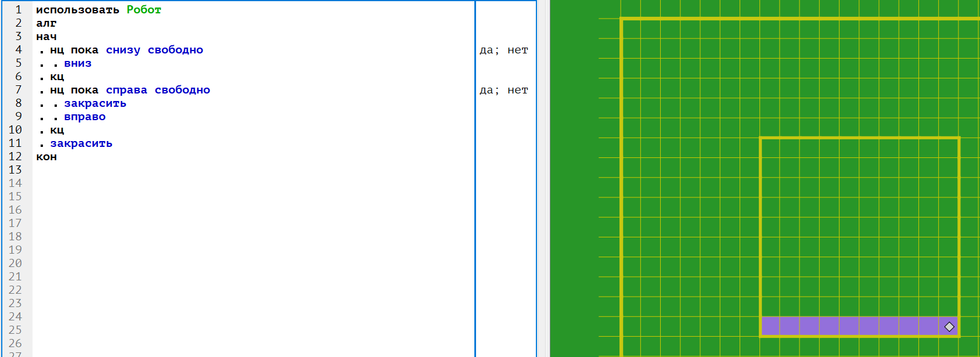Click the 'закрасить' command on line 11
Viewport: 980px width, 357px height.
[x=81, y=143]
